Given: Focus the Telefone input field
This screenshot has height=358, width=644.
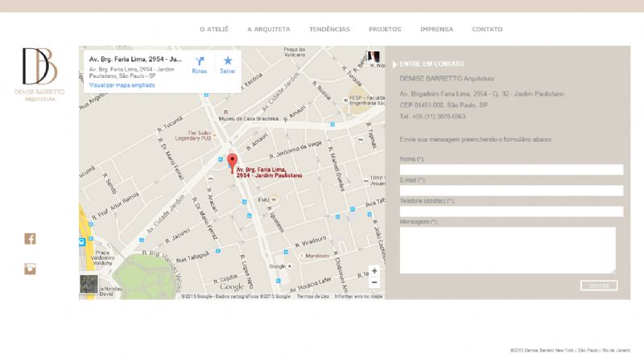Looking at the screenshot, I should [511, 212].
